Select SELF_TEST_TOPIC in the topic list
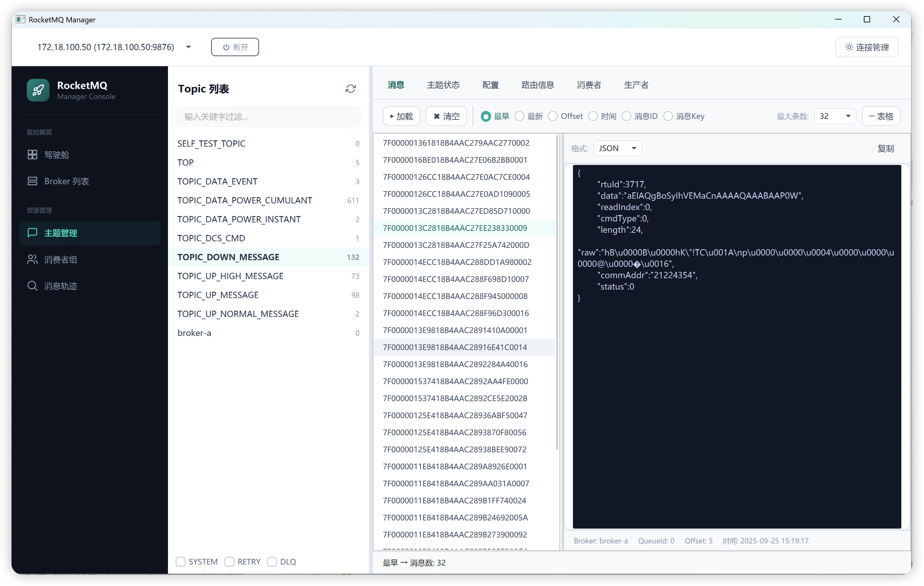This screenshot has height=586, width=924. pyautogui.click(x=268, y=144)
